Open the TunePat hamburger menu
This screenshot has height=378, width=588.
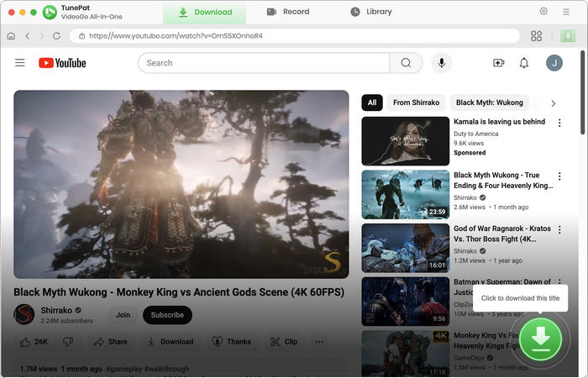566,12
